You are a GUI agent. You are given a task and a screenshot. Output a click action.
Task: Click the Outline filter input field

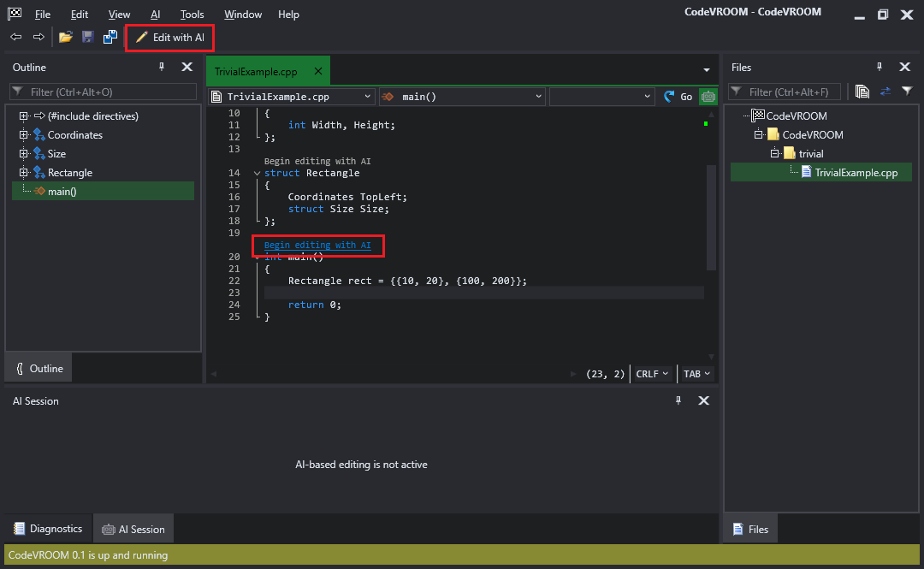coord(104,92)
